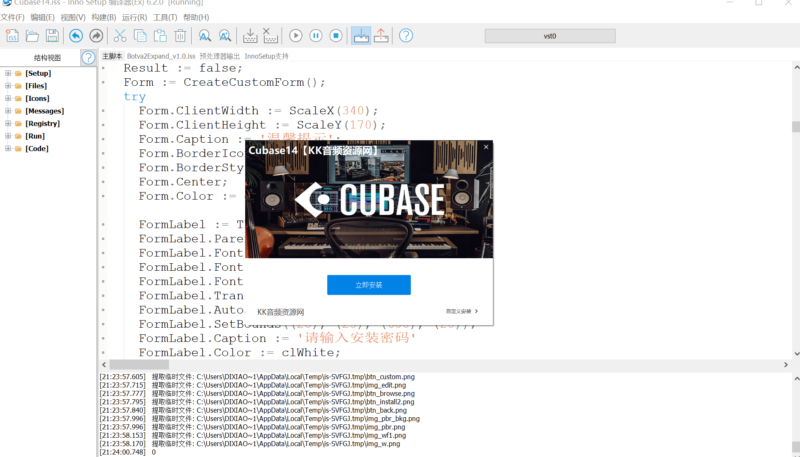Click editor vertical scrollbar down arrow

click(796, 353)
